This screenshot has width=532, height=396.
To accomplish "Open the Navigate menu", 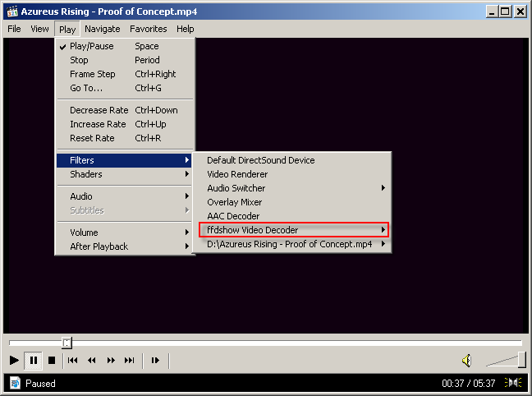I will click(x=102, y=29).
